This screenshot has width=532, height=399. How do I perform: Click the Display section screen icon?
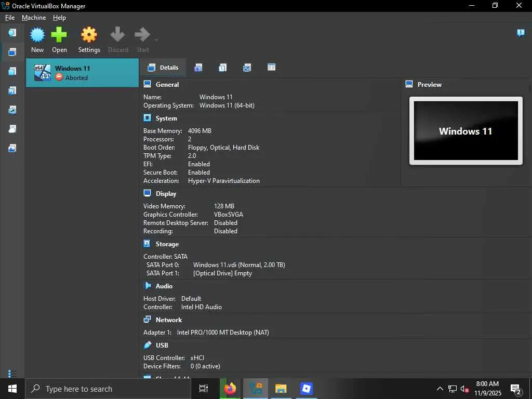coord(147,193)
